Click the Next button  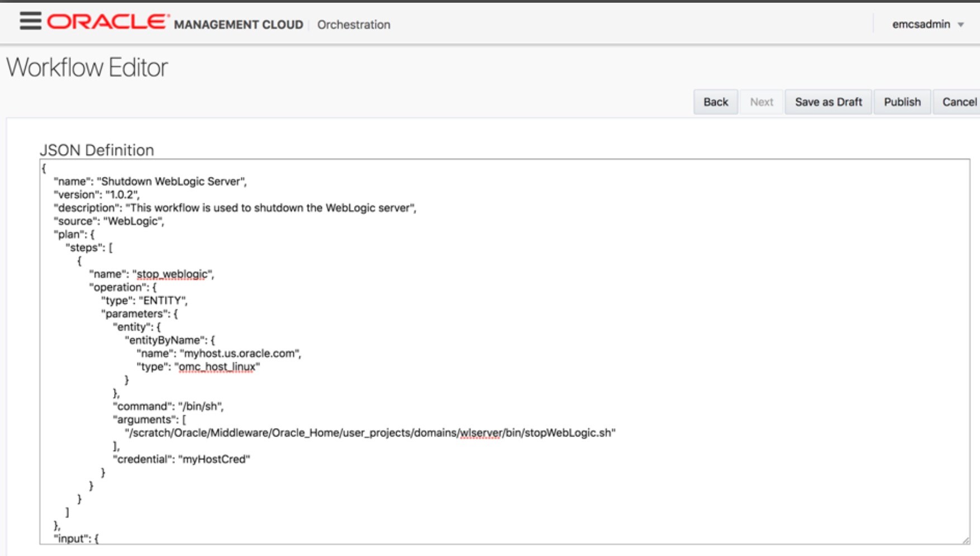(762, 102)
